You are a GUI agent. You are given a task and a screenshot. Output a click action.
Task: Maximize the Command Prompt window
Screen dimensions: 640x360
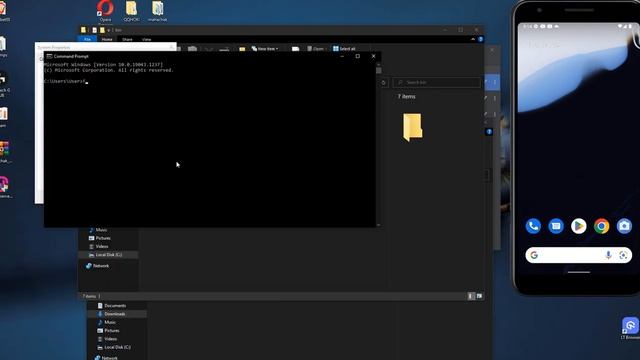pyautogui.click(x=358, y=56)
